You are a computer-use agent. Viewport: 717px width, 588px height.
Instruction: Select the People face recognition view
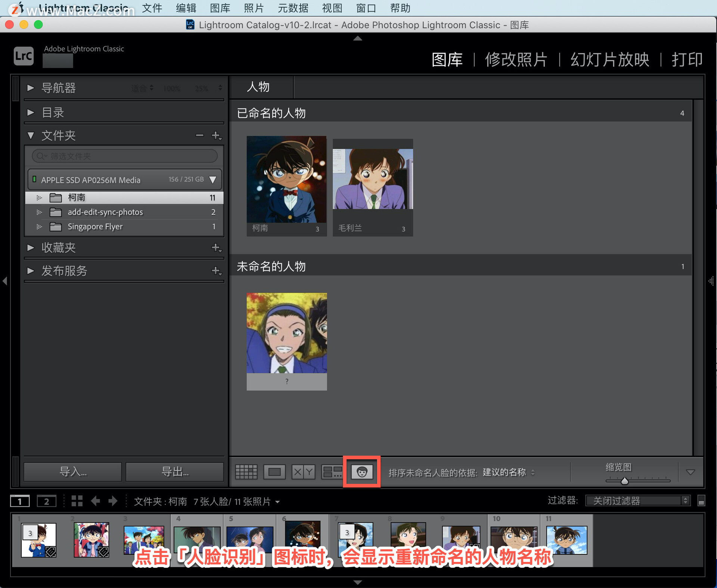(x=361, y=472)
